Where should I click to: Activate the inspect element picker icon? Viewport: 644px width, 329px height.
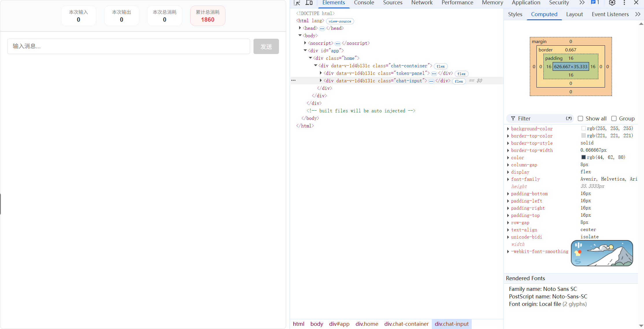[x=297, y=3]
